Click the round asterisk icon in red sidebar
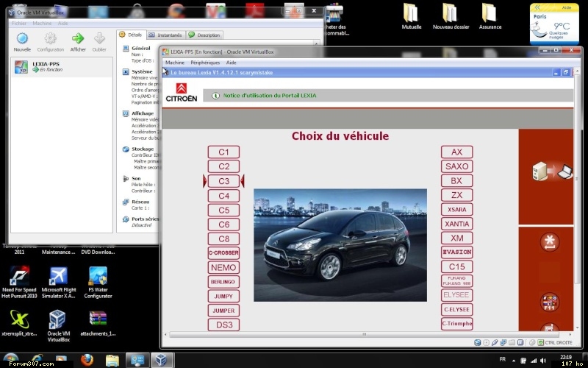The height and width of the screenshot is (368, 588). [548, 241]
